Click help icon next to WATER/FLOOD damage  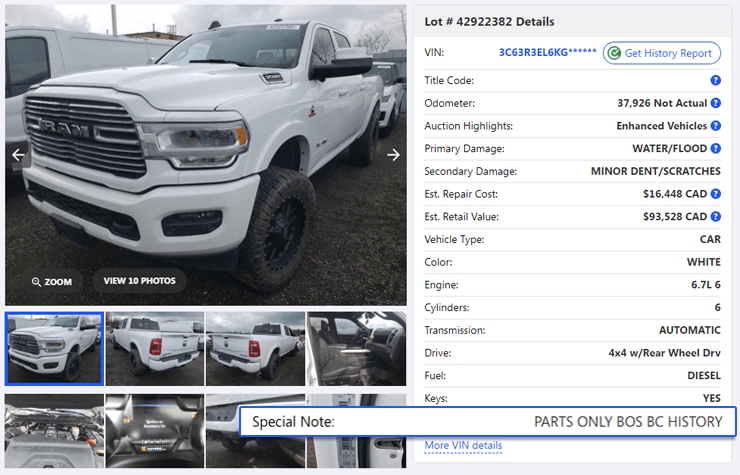(715, 148)
